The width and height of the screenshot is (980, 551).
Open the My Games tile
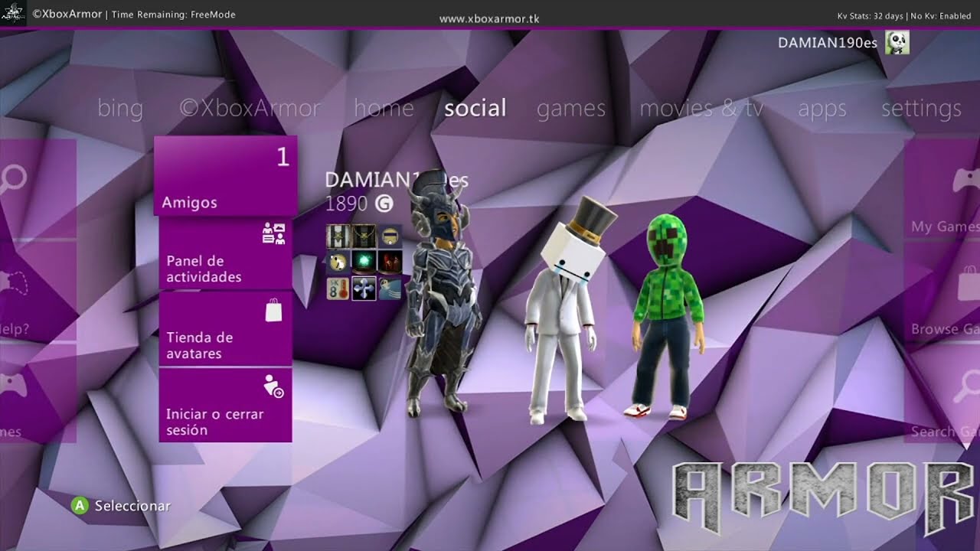[942, 189]
